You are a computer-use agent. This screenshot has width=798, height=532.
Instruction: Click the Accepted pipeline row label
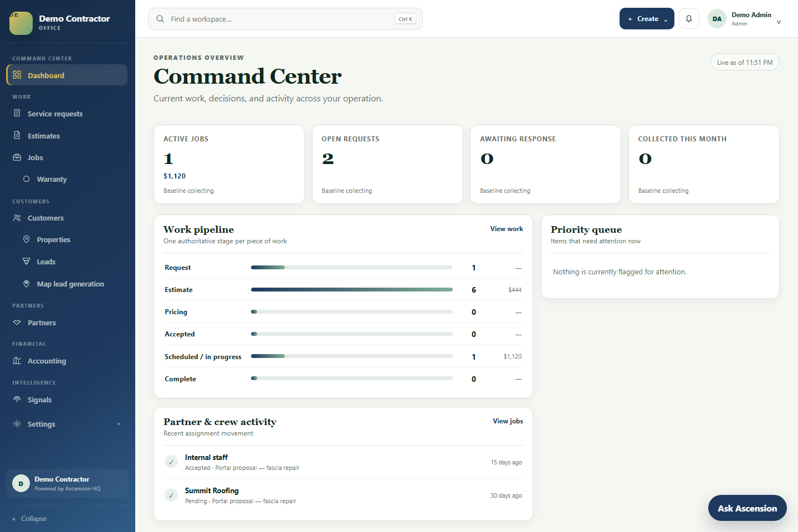click(180, 334)
